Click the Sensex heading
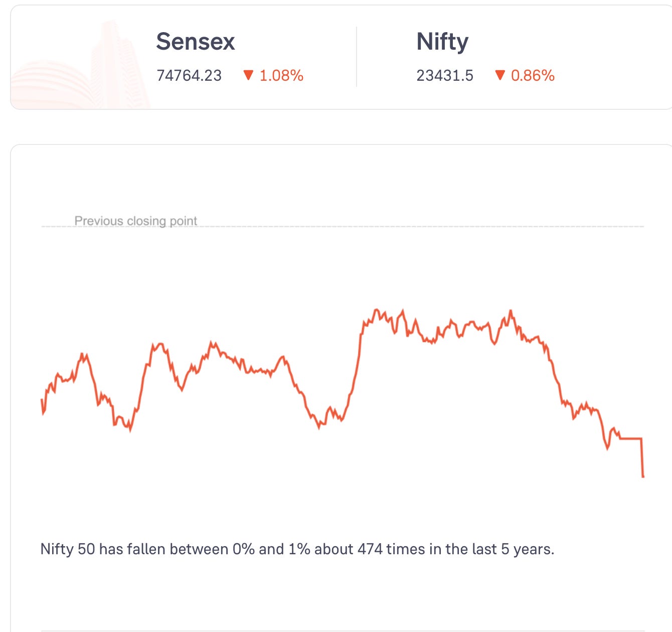This screenshot has width=672, height=632. (195, 41)
